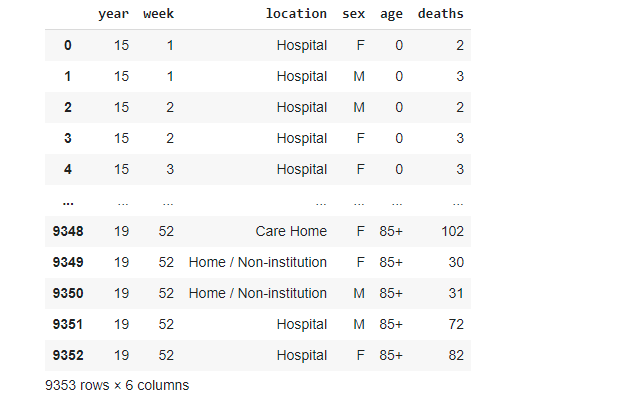Click the week column header

pyautogui.click(x=158, y=14)
